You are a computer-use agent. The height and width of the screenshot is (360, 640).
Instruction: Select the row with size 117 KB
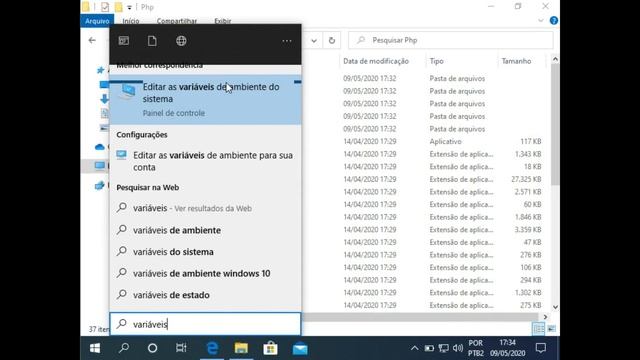coord(442,142)
